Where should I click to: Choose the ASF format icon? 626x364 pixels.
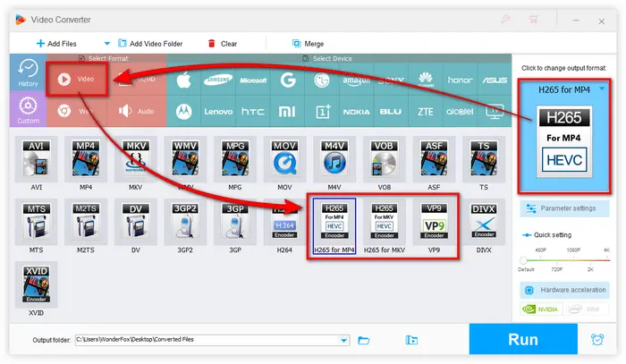(x=434, y=159)
